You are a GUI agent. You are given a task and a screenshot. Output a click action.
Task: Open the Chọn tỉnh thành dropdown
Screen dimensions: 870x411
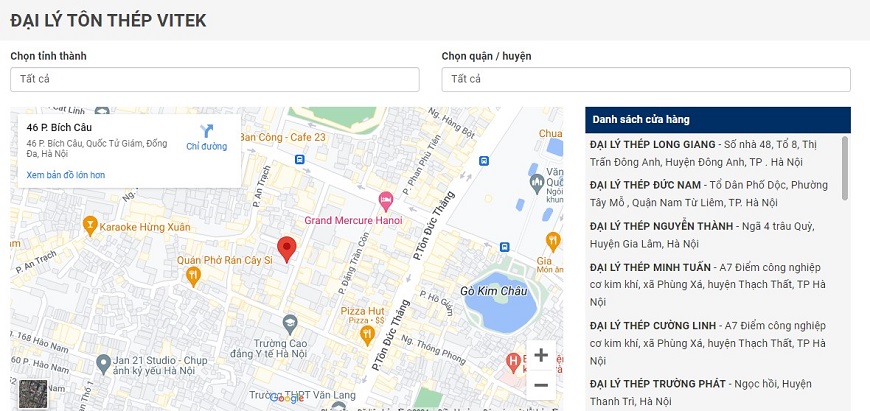215,79
